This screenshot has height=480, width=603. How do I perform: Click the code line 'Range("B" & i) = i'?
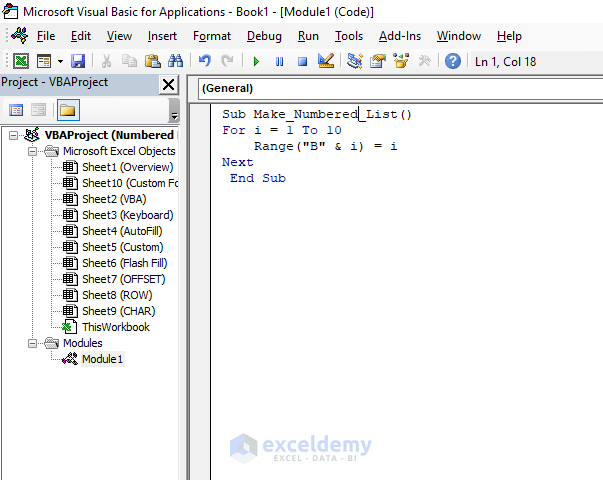325,146
